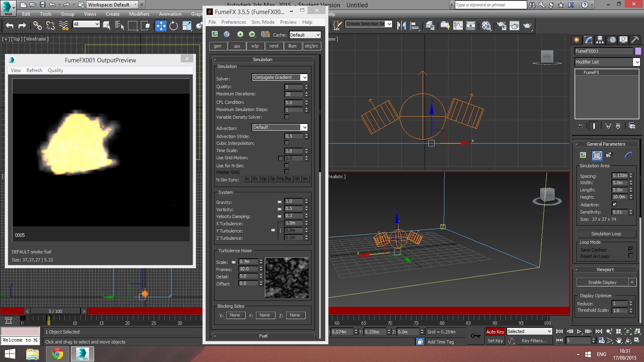Click the Mirror tool icon

pos(401,26)
